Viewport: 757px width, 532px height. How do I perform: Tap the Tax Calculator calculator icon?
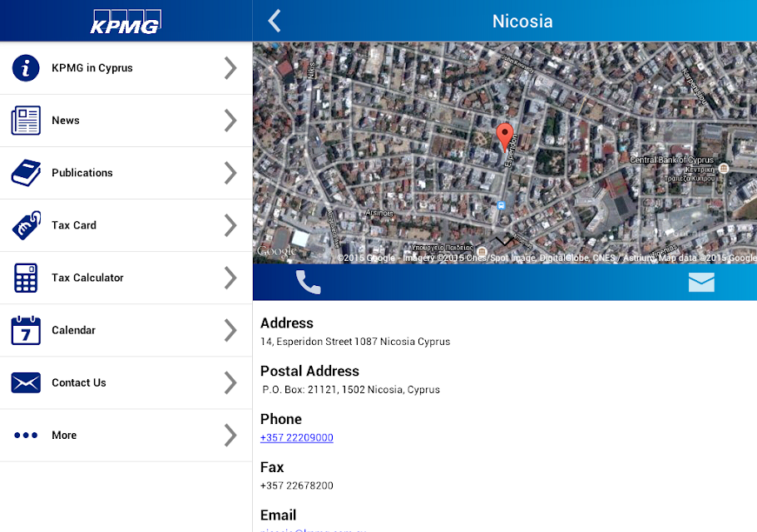pyautogui.click(x=26, y=278)
